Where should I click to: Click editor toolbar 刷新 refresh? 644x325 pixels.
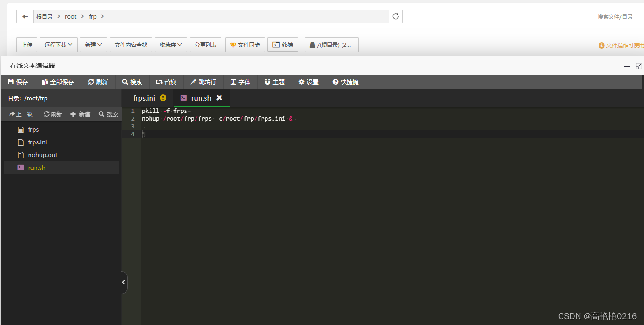click(x=98, y=82)
